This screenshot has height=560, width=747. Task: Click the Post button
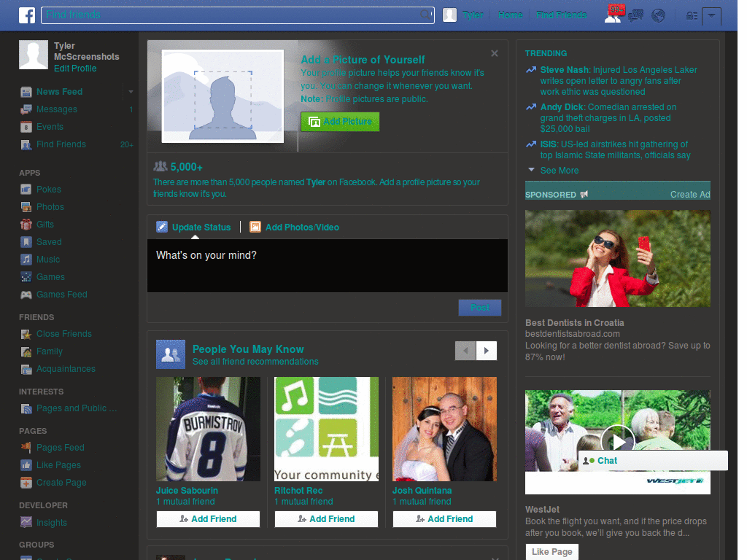point(480,308)
